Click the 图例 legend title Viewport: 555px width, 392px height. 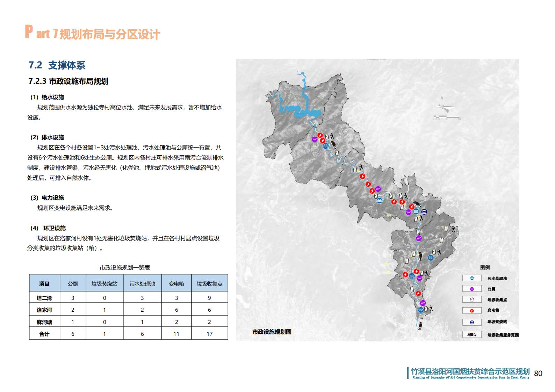tap(485, 267)
